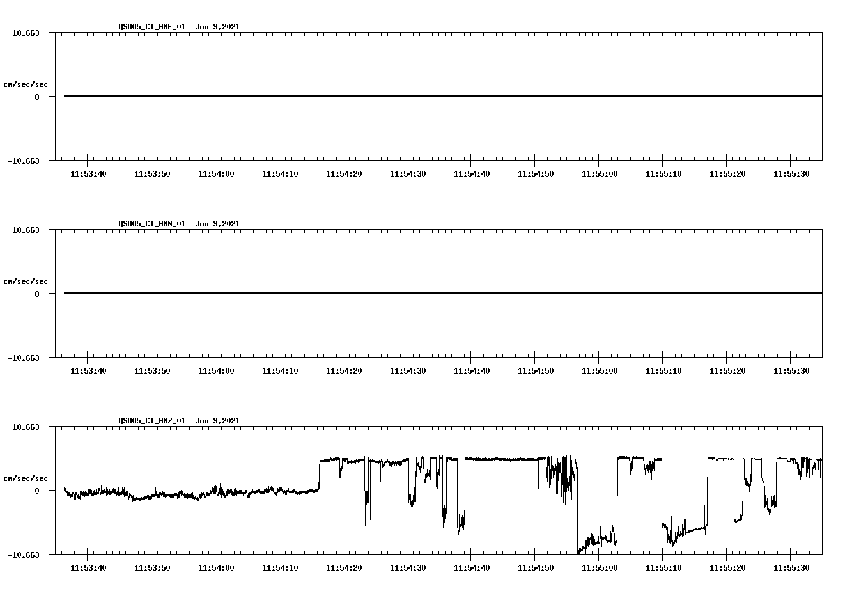
Task: Click the flat HNN channel trace line
Action: tap(443, 293)
